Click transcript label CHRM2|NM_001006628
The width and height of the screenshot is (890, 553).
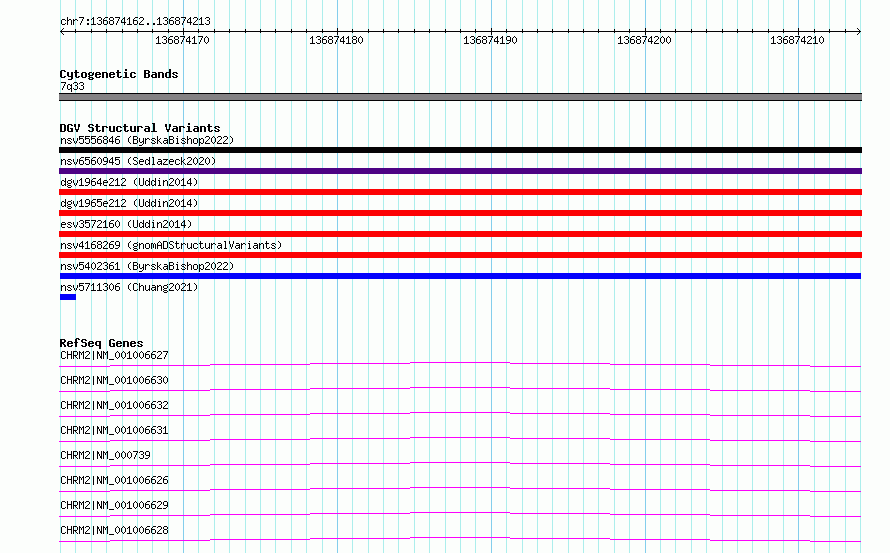point(114,530)
